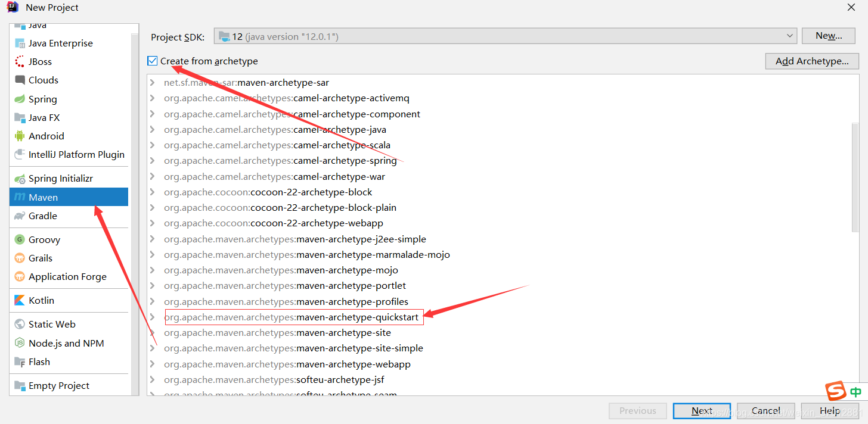Open the Project SDK dropdown
Image resolution: width=868 pixels, height=424 pixels.
click(x=505, y=36)
